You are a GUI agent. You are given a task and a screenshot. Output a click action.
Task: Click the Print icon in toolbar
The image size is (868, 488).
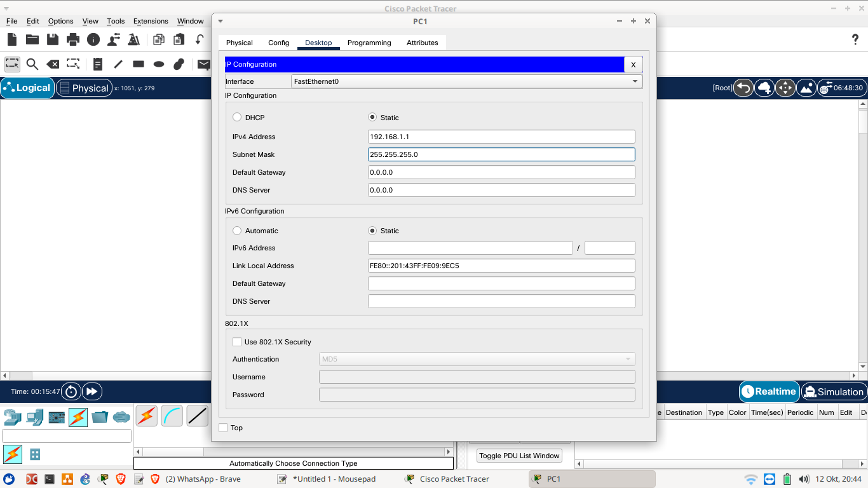(x=73, y=39)
